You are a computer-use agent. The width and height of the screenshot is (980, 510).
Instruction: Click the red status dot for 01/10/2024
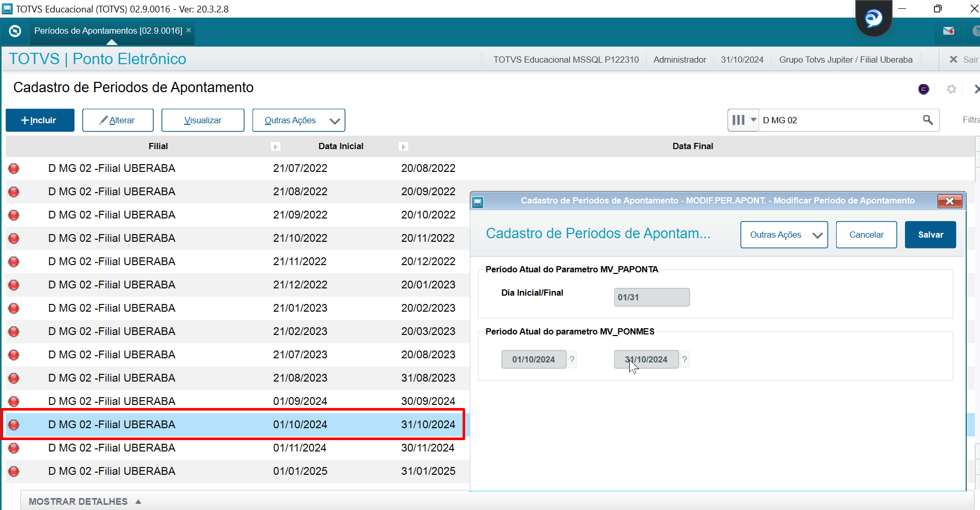pos(14,425)
